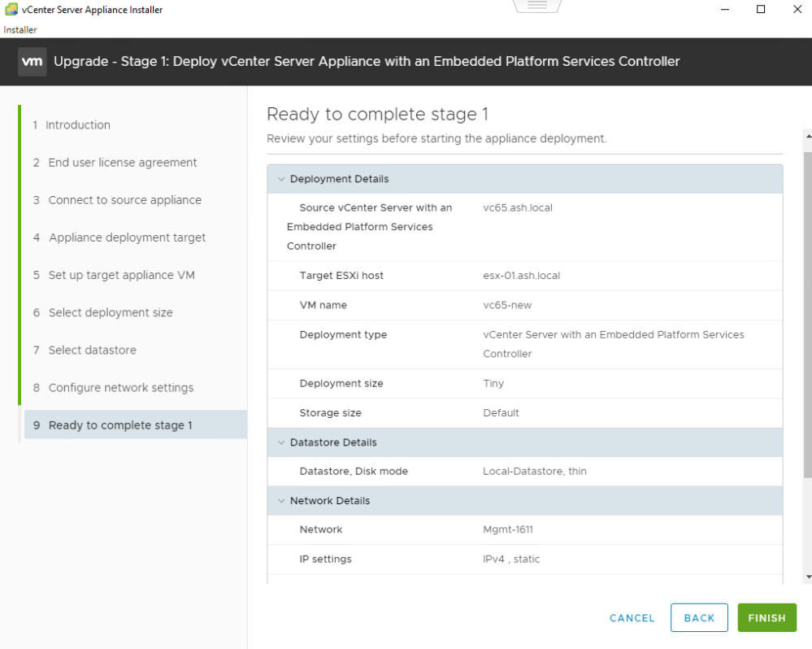Click the BACK button
The height and width of the screenshot is (649, 812).
[699, 617]
